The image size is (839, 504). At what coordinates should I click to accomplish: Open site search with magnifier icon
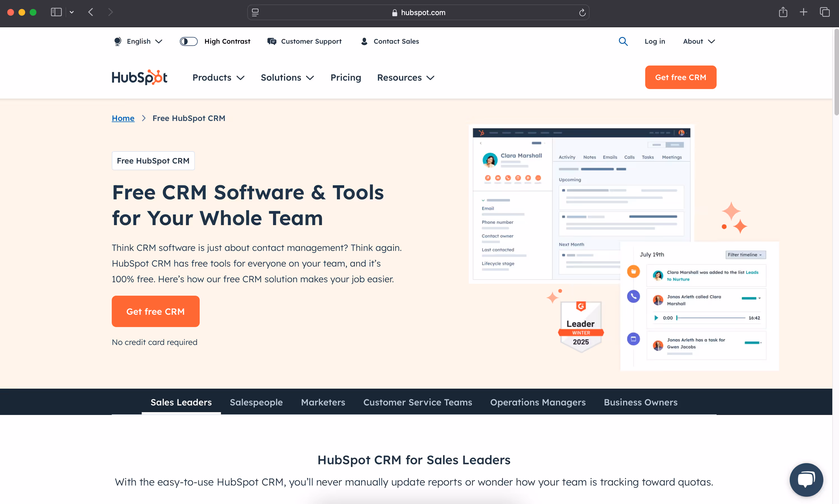coord(623,41)
